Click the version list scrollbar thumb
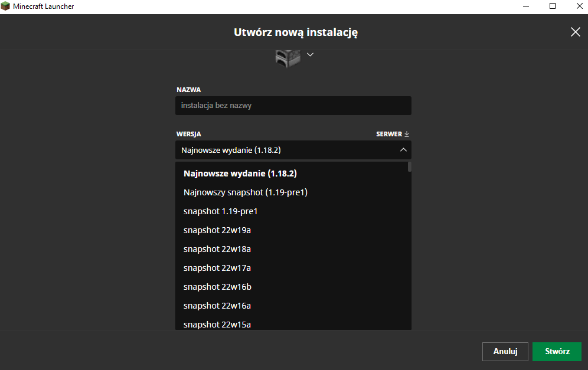Image resolution: width=588 pixels, height=370 pixels. click(410, 167)
